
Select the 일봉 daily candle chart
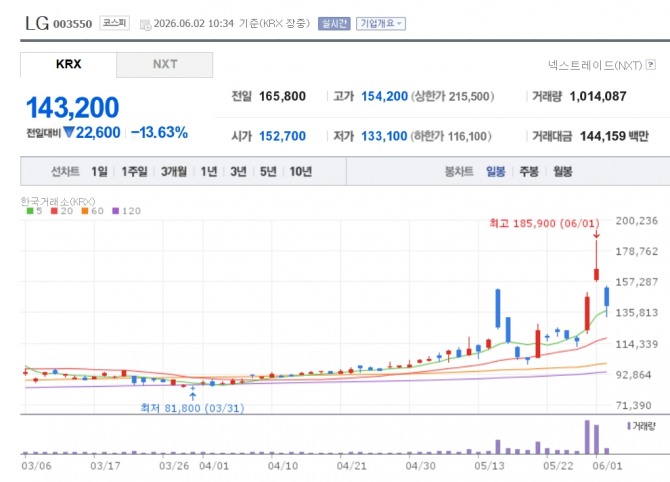click(x=496, y=171)
